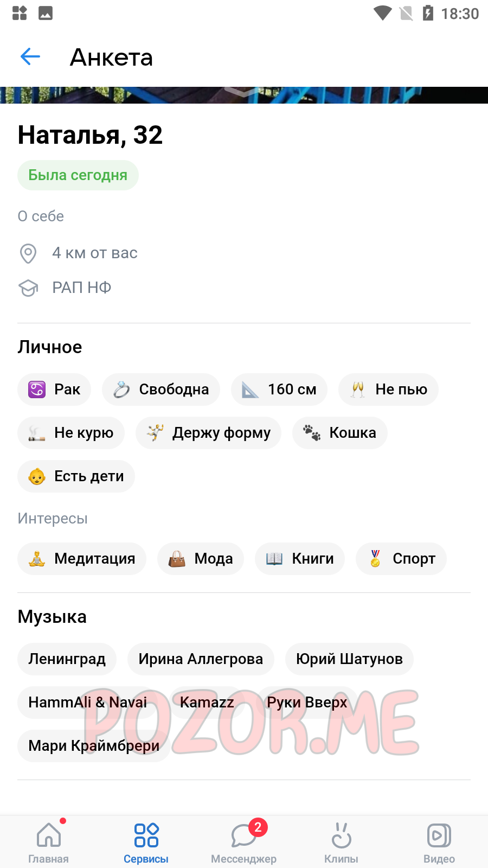Select the Рак zodiac chip
Image resolution: width=488 pixels, height=868 pixels.
54,390
